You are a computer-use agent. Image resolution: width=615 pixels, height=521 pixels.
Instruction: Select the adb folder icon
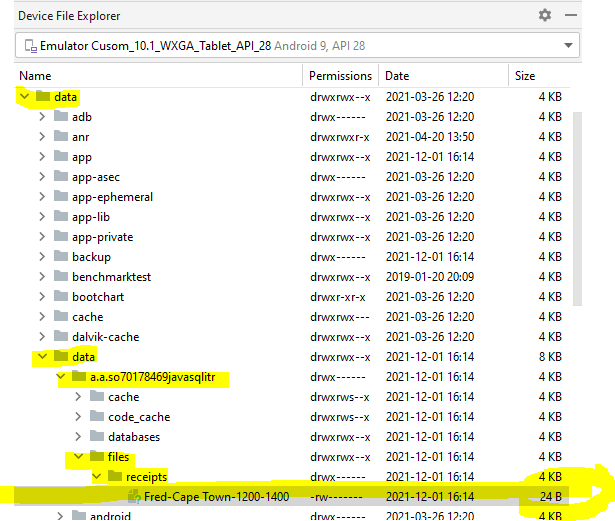point(61,116)
